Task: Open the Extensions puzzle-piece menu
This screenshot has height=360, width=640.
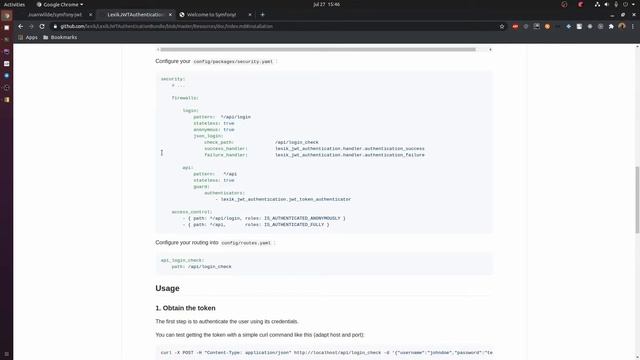Action: pyautogui.click(x=611, y=26)
